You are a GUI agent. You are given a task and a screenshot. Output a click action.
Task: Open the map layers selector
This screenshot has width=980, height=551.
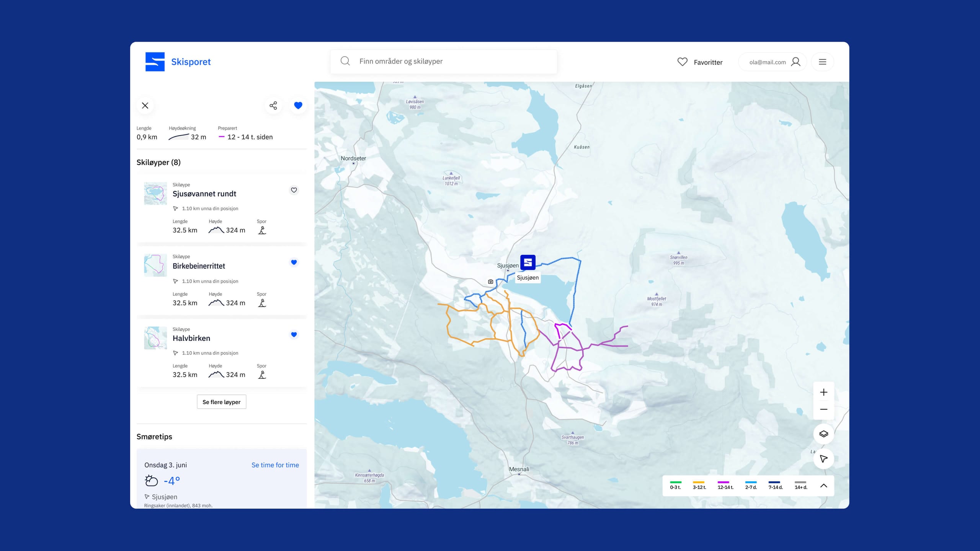pyautogui.click(x=823, y=434)
